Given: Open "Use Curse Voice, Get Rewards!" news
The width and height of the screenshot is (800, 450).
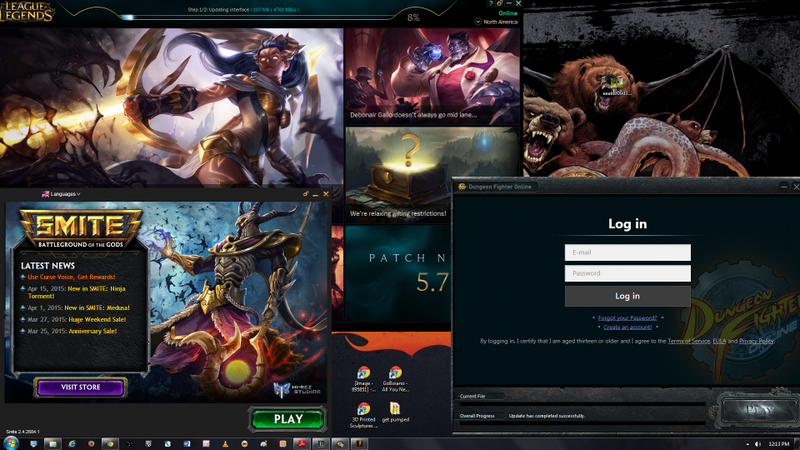Looking at the screenshot, I should click(x=71, y=277).
